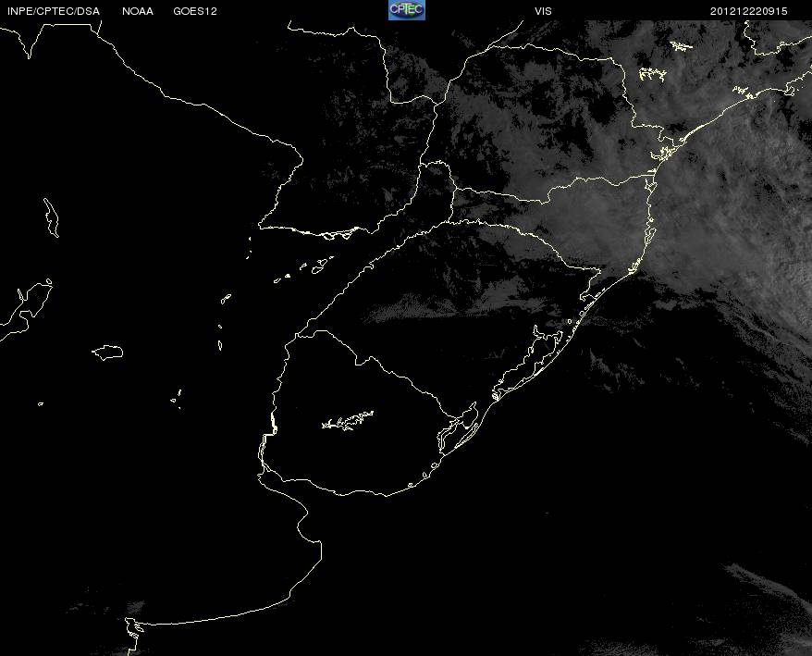
Task: Click the jagged reservoir outline at top right
Action: pyautogui.click(x=653, y=75)
